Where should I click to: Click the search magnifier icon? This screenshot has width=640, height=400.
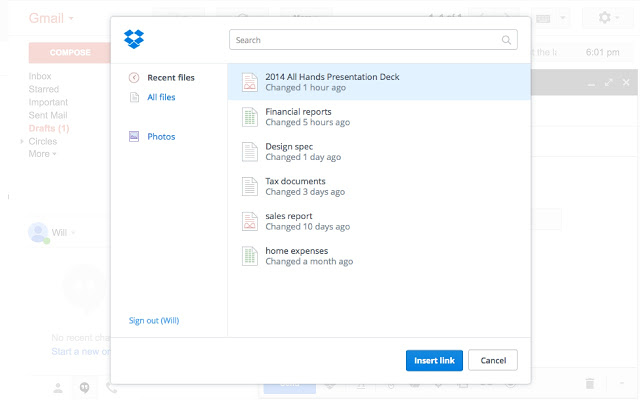coord(507,41)
